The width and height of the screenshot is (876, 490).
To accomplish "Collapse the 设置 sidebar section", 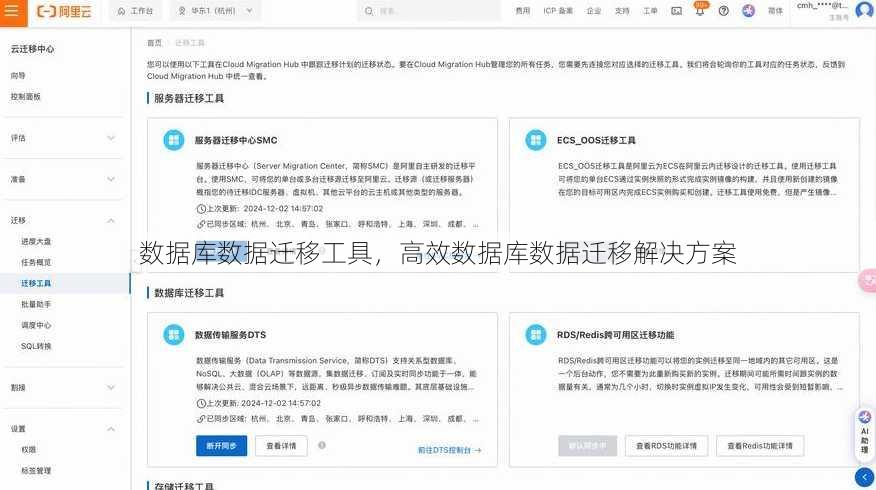I will [63, 429].
